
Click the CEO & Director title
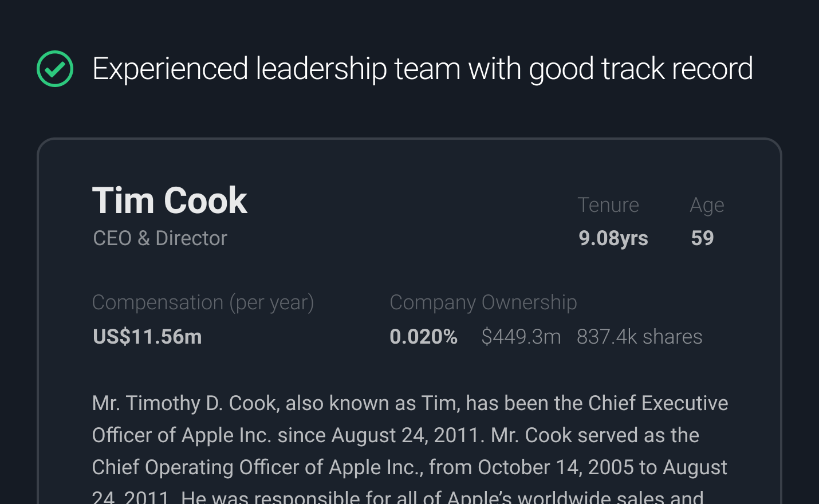click(x=160, y=238)
